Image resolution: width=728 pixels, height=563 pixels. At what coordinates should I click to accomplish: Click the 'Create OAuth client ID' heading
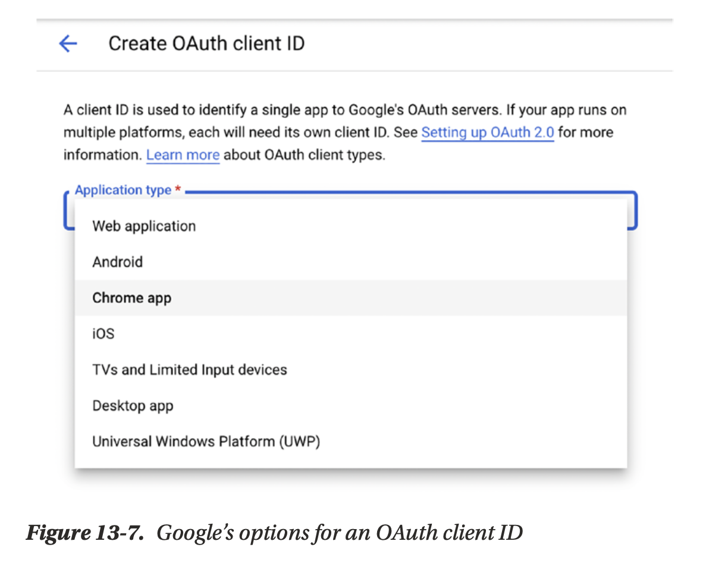tap(206, 43)
